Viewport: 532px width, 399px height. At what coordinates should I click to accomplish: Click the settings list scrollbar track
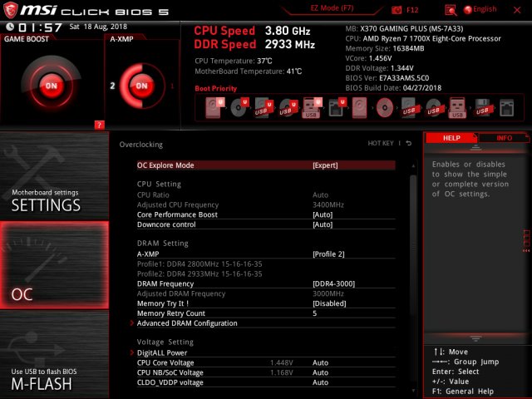413,278
